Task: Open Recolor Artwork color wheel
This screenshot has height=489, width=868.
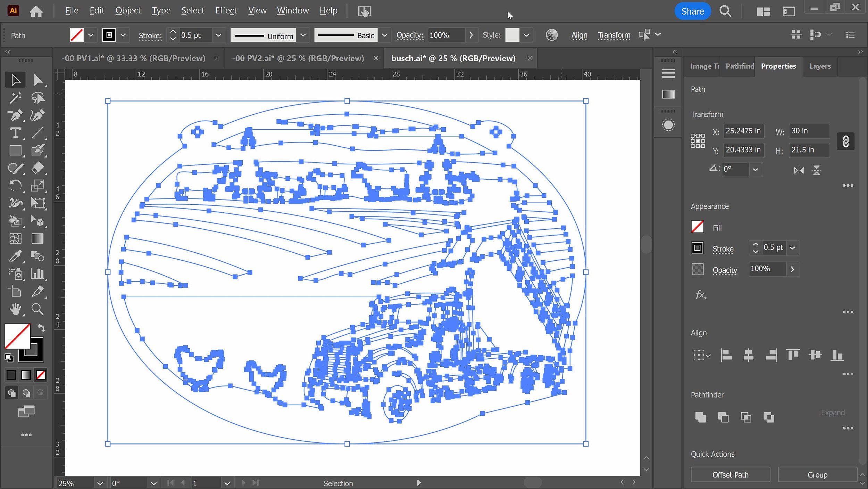Action: [x=551, y=35]
